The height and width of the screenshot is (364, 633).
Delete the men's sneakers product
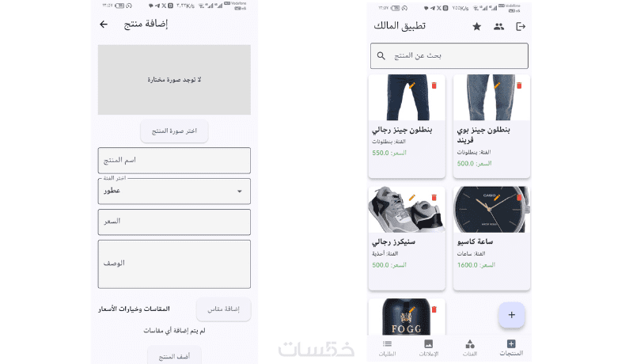[x=434, y=197]
